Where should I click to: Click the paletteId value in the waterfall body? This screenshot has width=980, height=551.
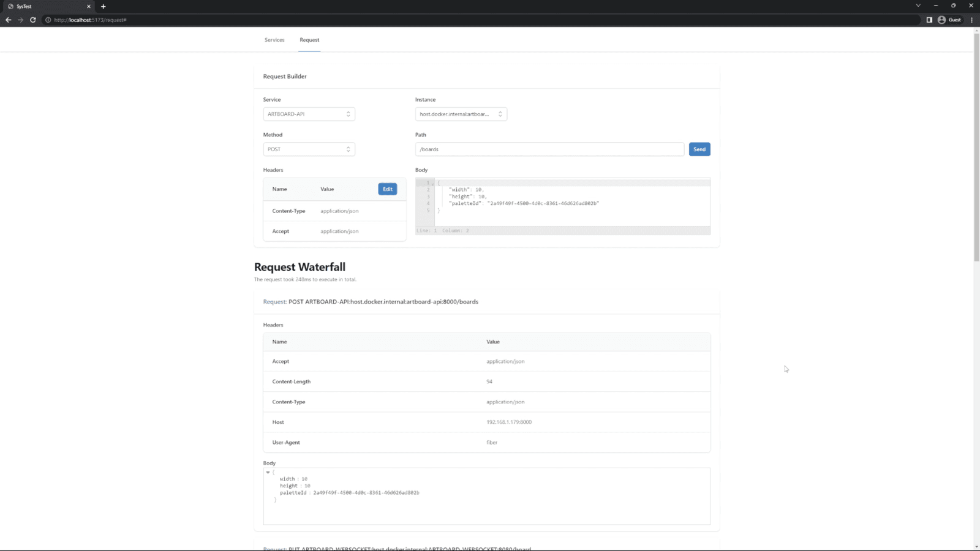[366, 492]
